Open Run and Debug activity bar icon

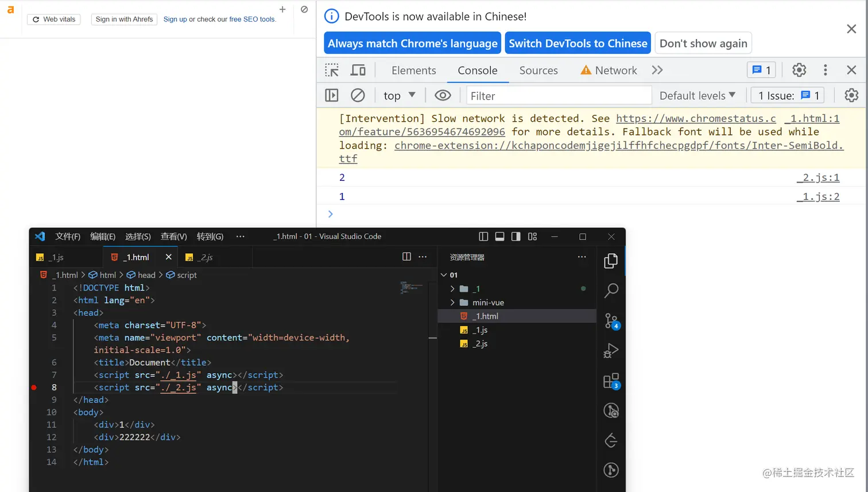pos(611,350)
